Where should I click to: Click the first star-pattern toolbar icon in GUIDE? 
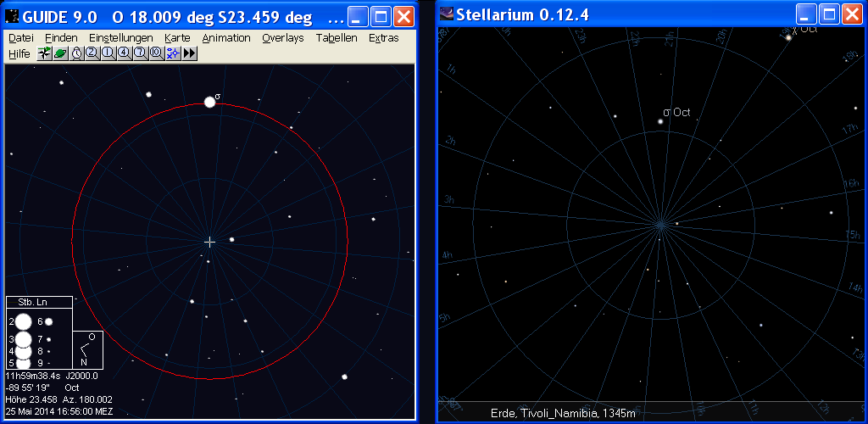pyautogui.click(x=44, y=53)
